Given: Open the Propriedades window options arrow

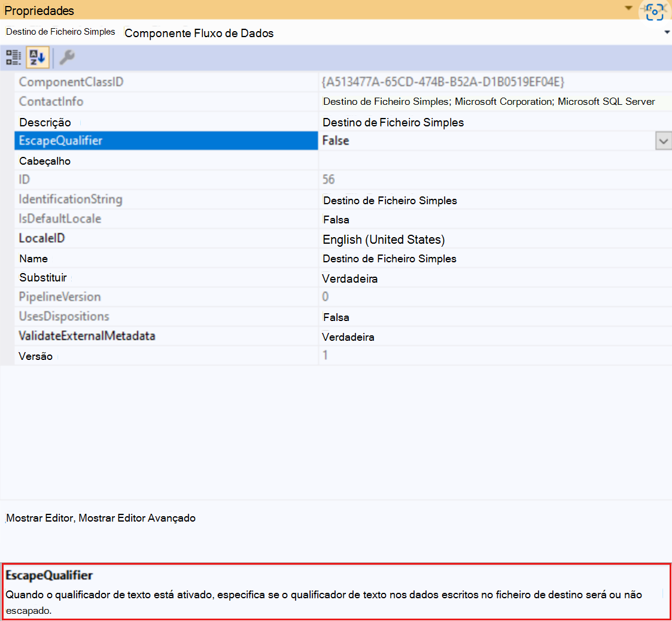Looking at the screenshot, I should pyautogui.click(x=628, y=8).
